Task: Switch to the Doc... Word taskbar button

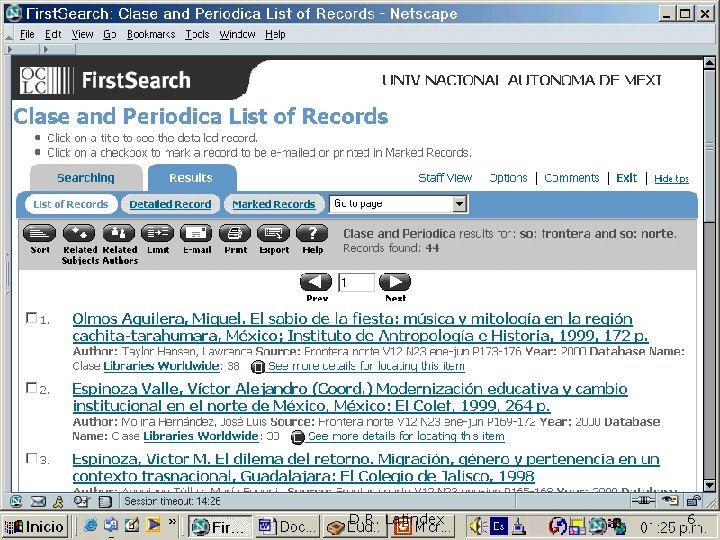Action: (x=287, y=526)
